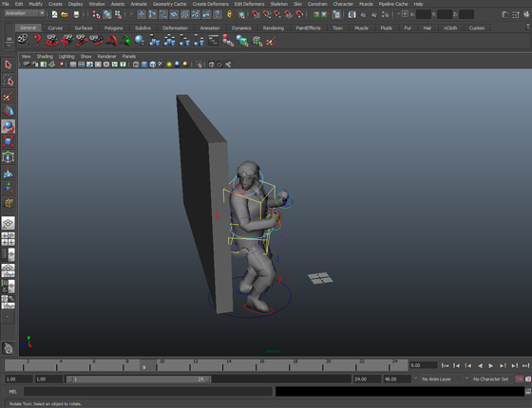Click the blue sphere shelf icon

pyautogui.click(x=140, y=40)
